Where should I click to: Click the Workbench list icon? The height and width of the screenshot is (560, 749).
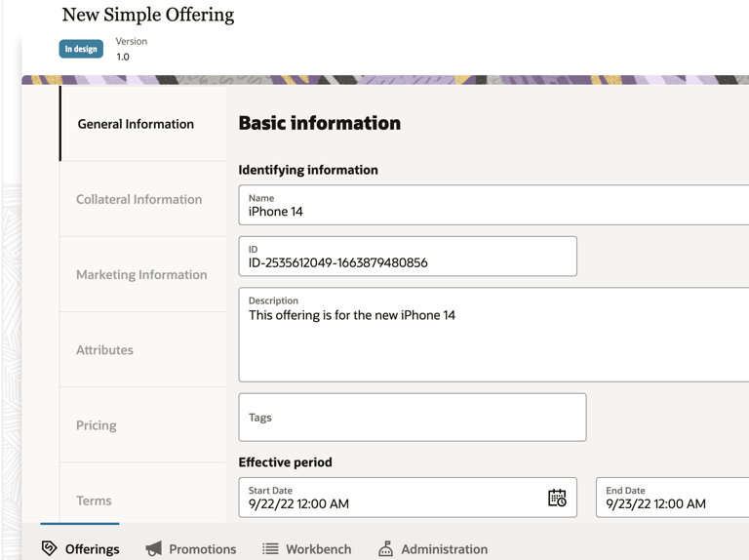point(270,549)
